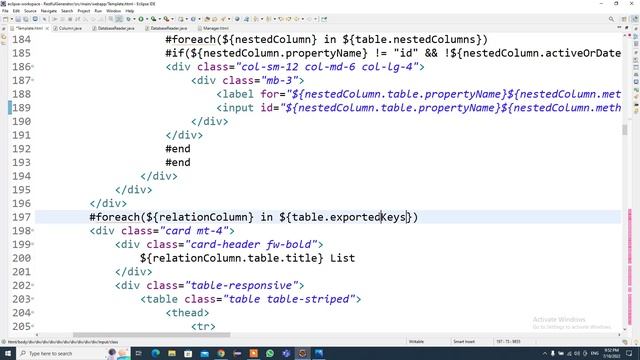Click the Run External Tools icon
This screenshot has height=360, width=640.
[x=166, y=19]
